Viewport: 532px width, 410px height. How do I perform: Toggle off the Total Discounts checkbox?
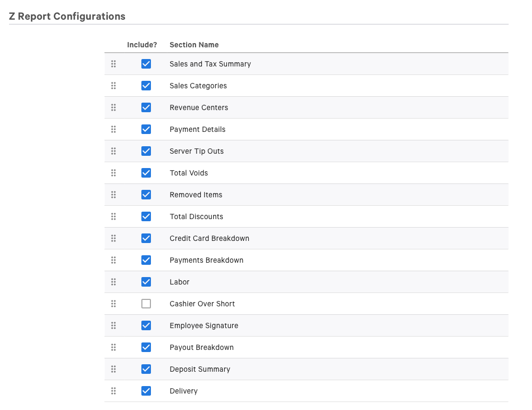pos(146,216)
